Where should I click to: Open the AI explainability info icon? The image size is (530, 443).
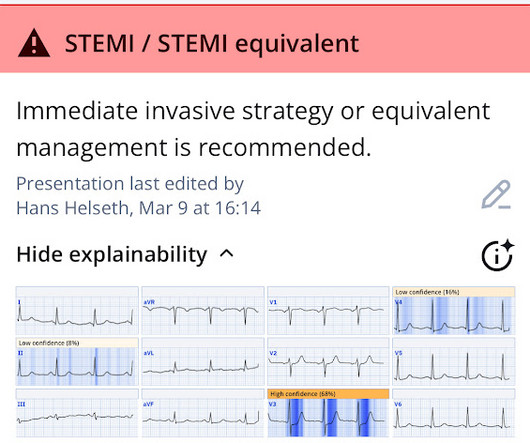[x=498, y=255]
